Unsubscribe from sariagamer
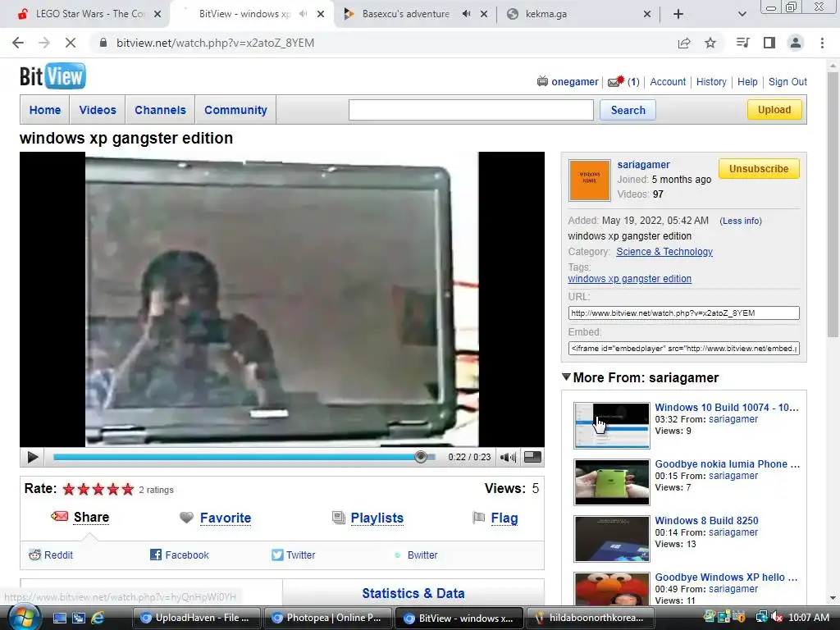 [759, 169]
